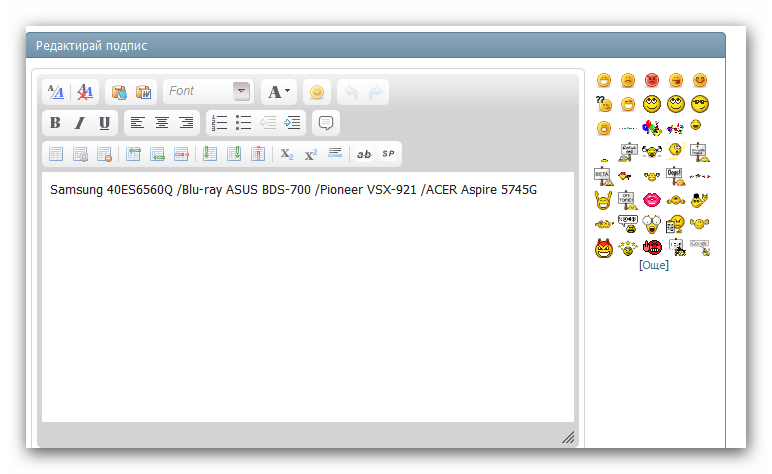Insert the OFF TOPIC sign smiley
Viewport: 772px width, 474px height.
click(x=627, y=200)
